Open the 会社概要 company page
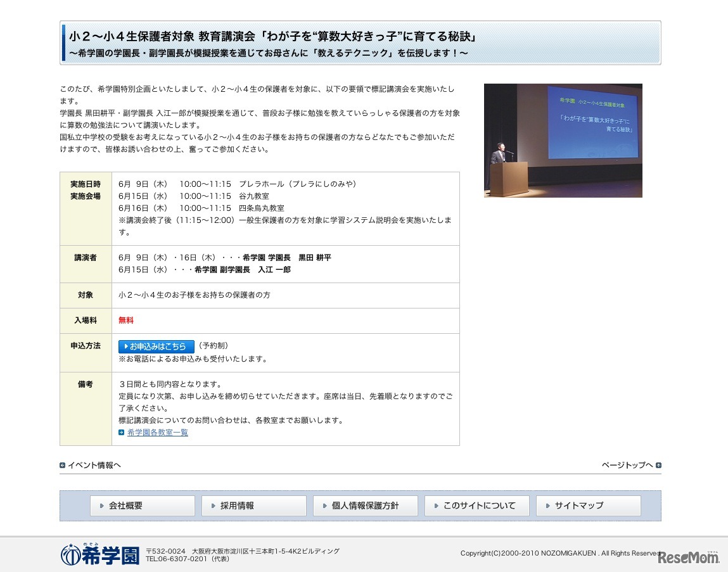The image size is (728, 572). point(142,505)
